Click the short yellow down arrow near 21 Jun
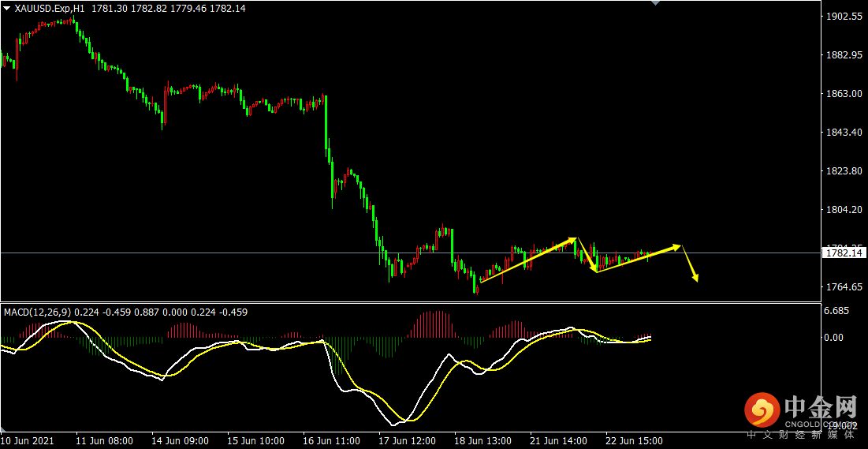 point(587,256)
